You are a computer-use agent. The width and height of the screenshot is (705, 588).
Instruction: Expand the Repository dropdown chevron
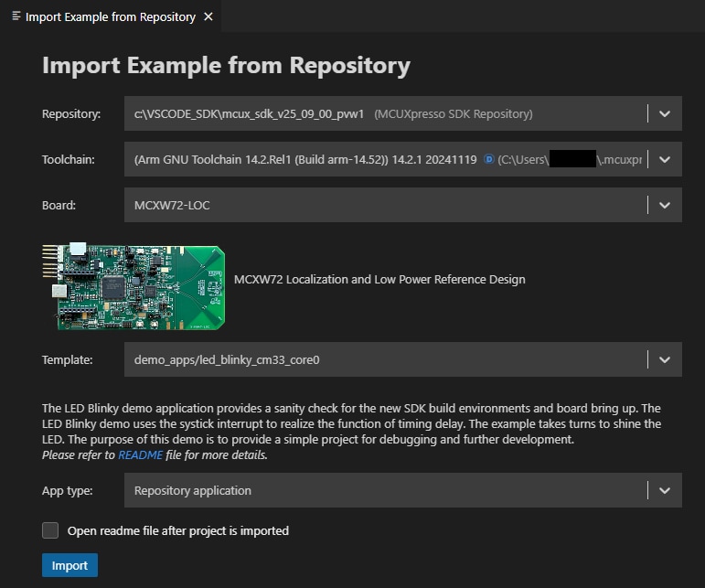click(665, 113)
